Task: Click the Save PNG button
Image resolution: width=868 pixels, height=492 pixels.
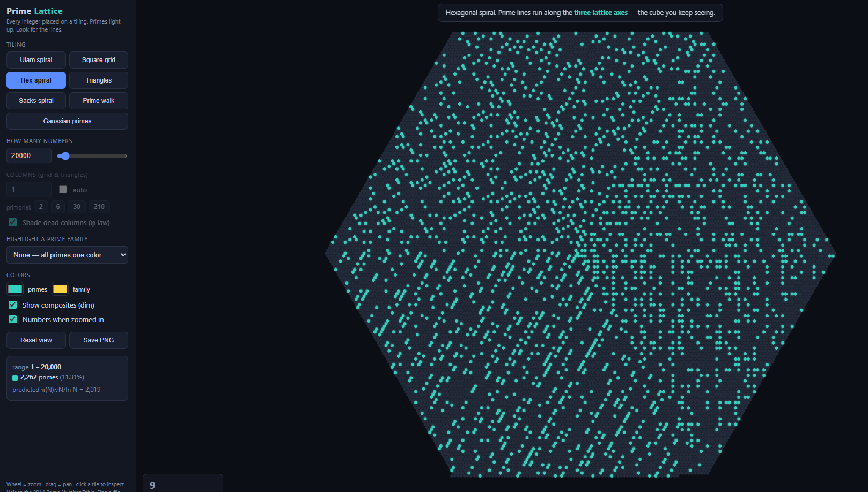Action: (x=99, y=340)
